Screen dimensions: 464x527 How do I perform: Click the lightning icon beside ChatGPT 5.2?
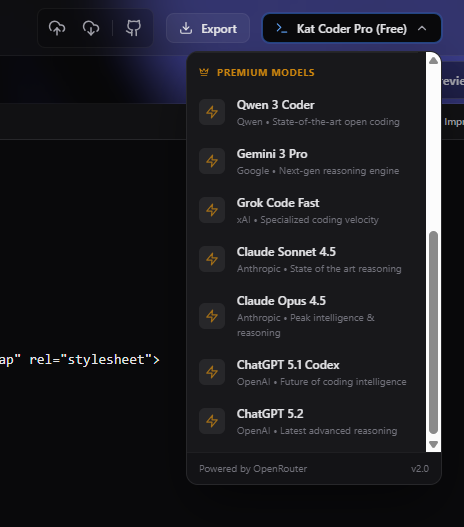coord(212,421)
